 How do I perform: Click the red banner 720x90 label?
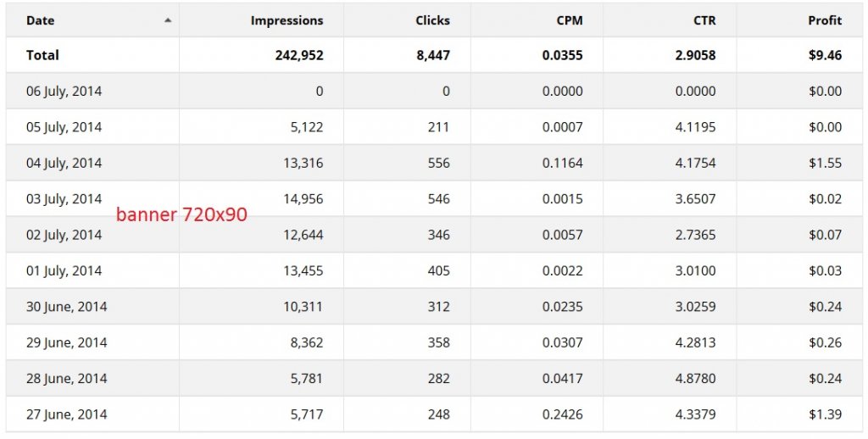coord(181,214)
